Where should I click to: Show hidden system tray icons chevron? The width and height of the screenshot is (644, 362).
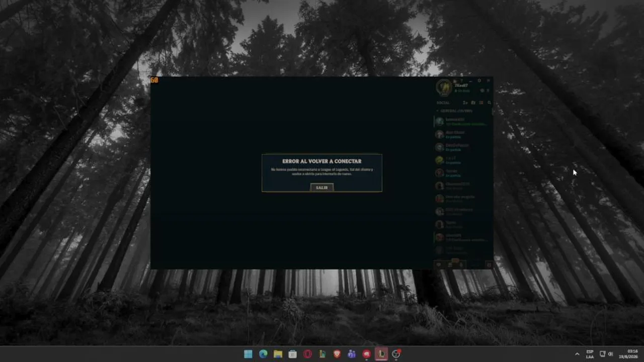(x=577, y=354)
